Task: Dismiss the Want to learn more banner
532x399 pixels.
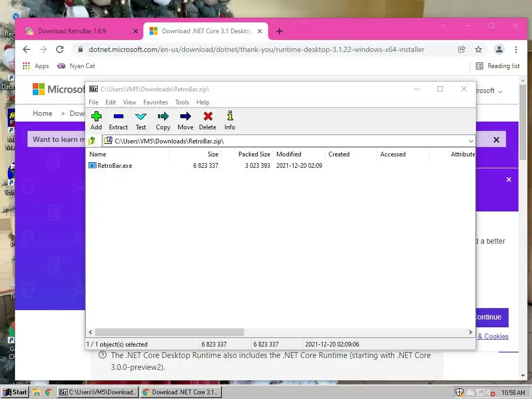Action: [x=496, y=140]
